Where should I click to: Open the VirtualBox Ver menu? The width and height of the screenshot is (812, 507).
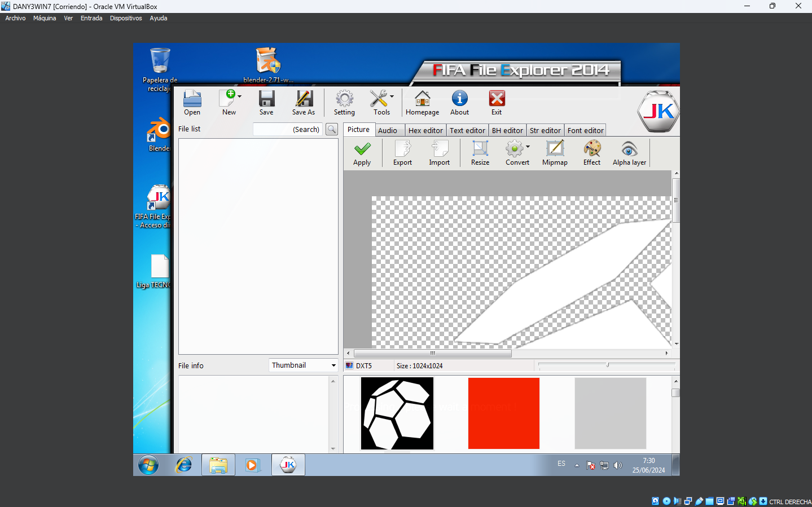point(68,18)
